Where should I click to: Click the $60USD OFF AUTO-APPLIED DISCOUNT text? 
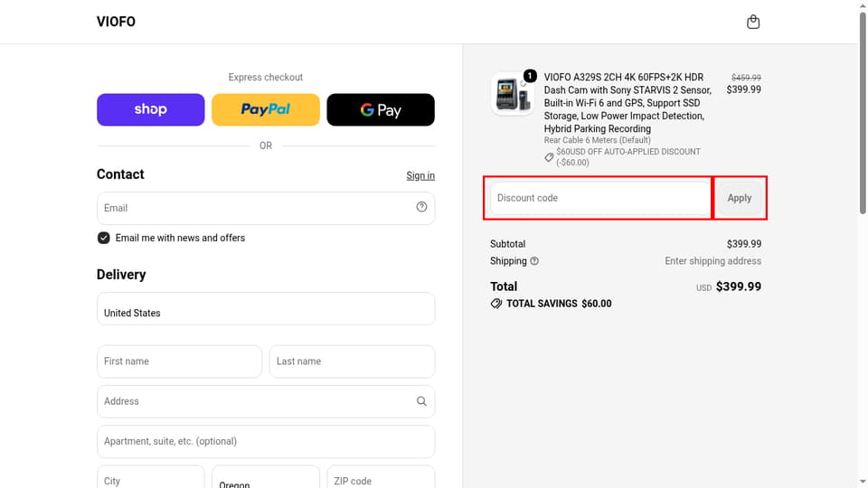(x=628, y=157)
